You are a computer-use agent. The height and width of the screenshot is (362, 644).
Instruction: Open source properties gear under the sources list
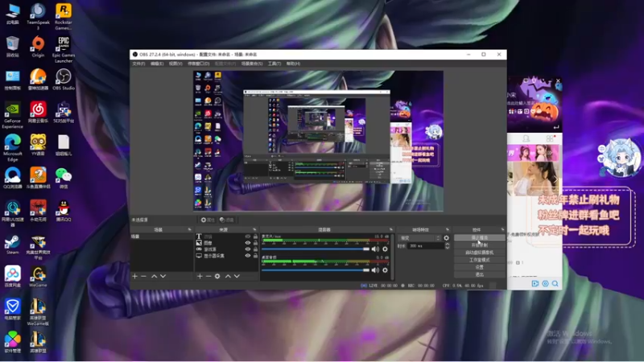pyautogui.click(x=217, y=276)
